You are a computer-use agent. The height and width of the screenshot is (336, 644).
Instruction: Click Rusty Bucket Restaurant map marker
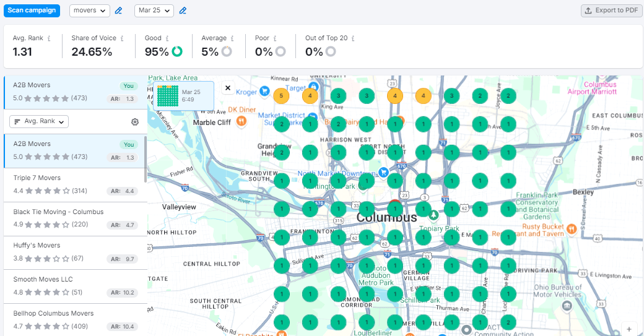[572, 229]
